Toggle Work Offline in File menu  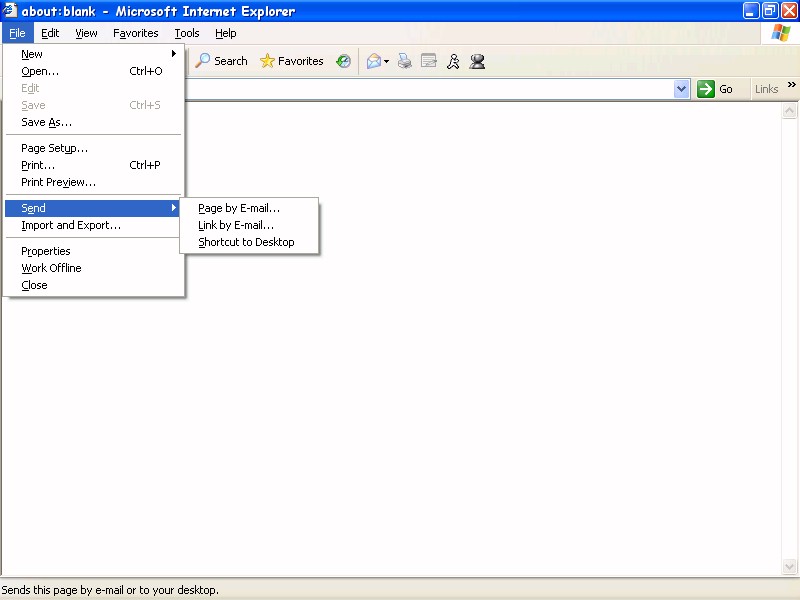pos(93,268)
